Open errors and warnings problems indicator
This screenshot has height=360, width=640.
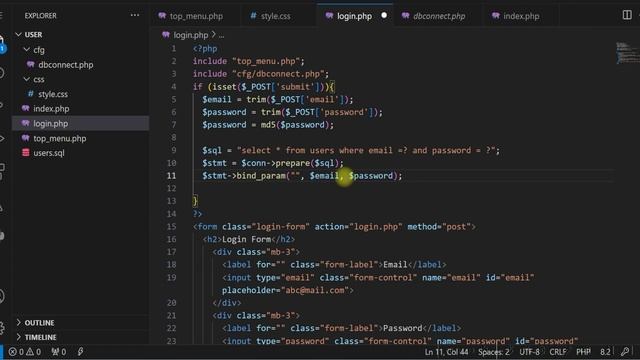pos(25,352)
